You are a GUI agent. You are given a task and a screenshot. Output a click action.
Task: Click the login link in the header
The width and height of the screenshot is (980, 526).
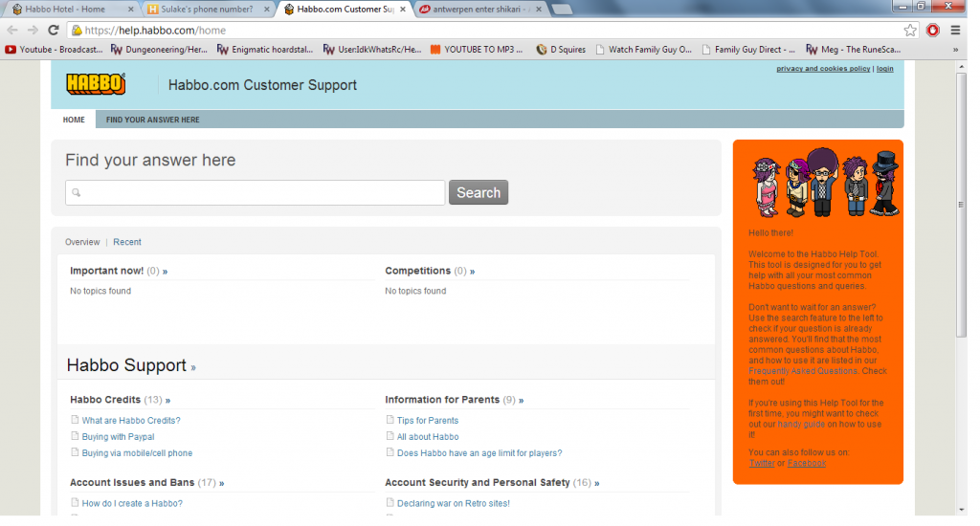coord(884,69)
